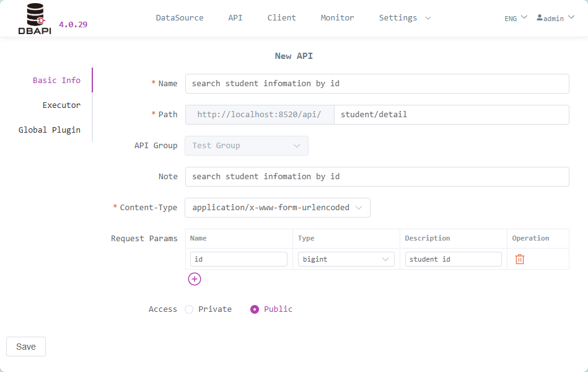The height and width of the screenshot is (372, 588).
Task: Navigate to the Client page
Action: coord(281,17)
